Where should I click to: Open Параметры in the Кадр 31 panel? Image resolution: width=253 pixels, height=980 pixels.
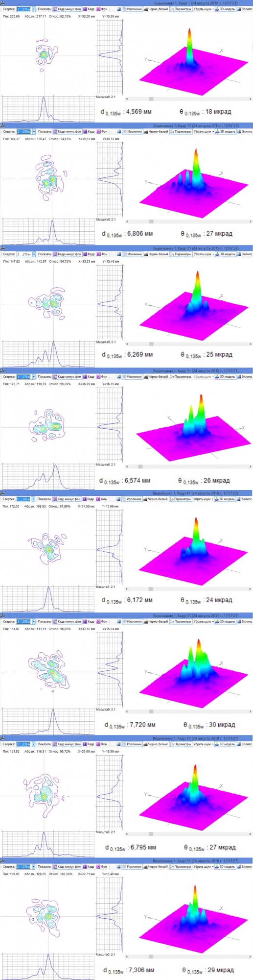point(181,376)
